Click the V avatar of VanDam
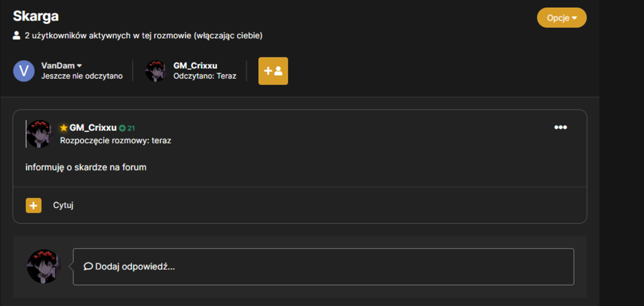This screenshot has width=644, height=306. click(24, 71)
